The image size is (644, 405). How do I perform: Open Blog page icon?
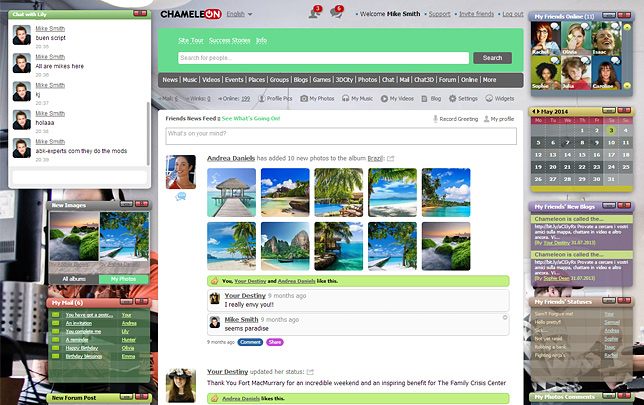pos(424,99)
